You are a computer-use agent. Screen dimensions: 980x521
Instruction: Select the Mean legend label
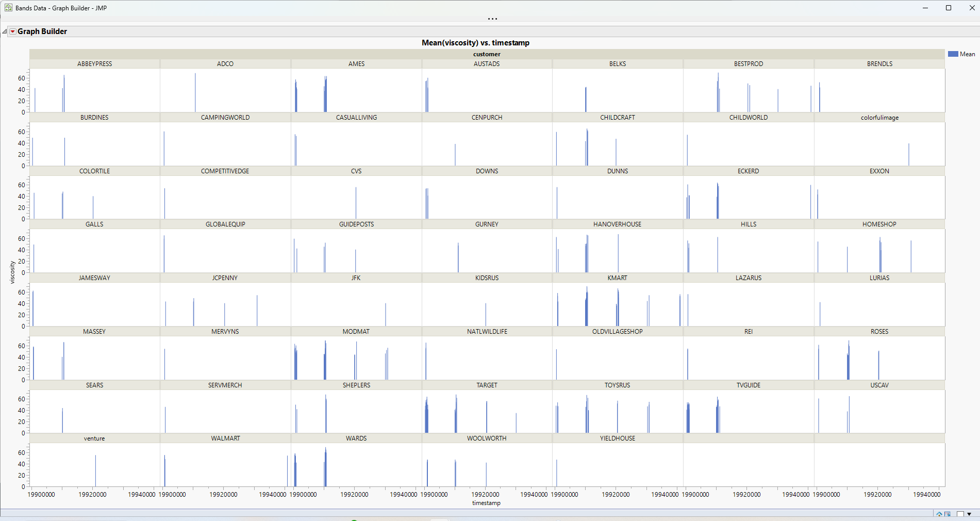[x=967, y=54]
